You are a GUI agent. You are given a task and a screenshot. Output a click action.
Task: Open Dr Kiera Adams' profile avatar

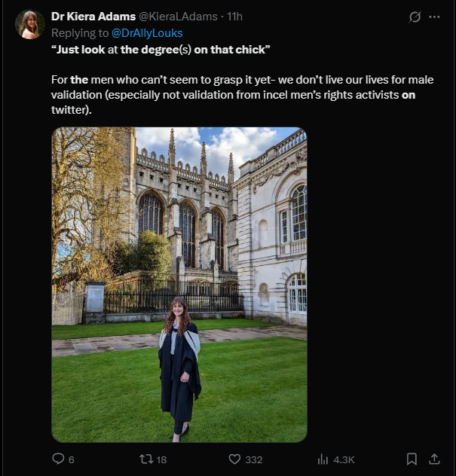(30, 24)
